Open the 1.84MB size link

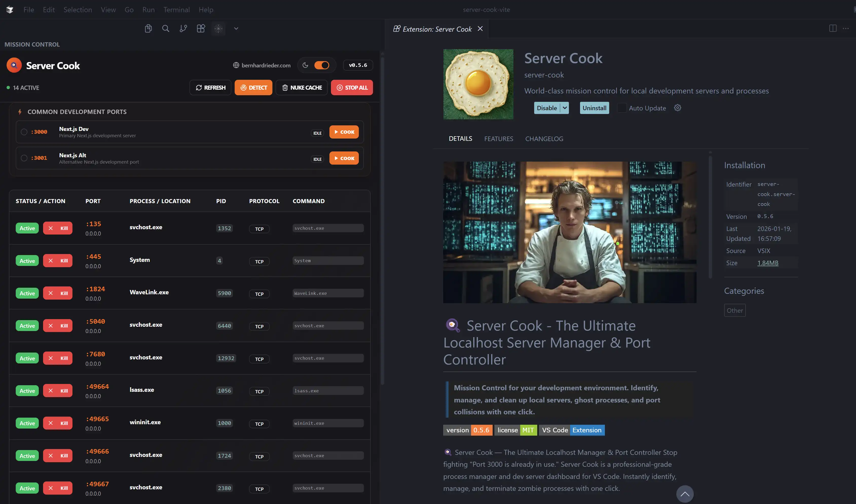click(x=768, y=263)
